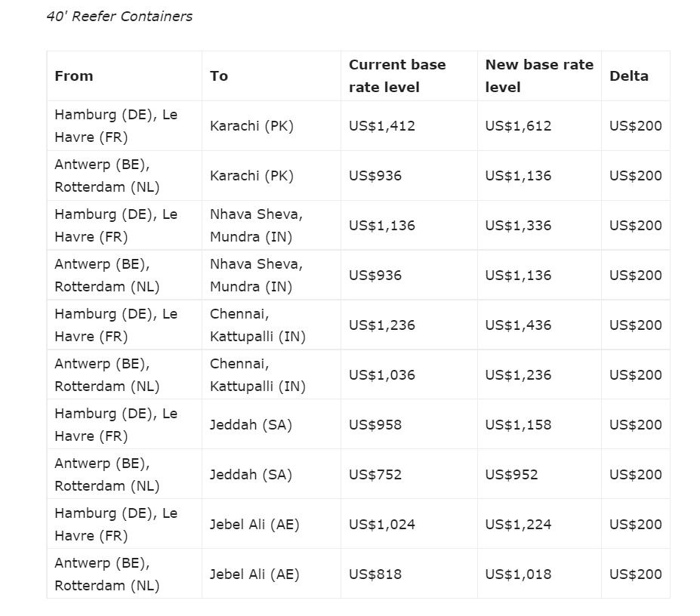Image resolution: width=700 pixels, height=616 pixels.
Task: Select the US$1,018 new rate cell
Action: tap(518, 574)
